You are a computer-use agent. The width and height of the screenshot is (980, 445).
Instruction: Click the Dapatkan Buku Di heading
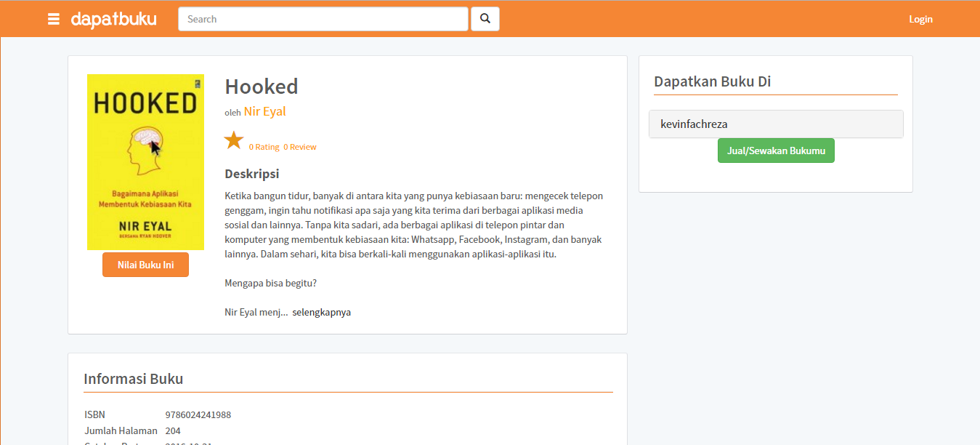click(x=713, y=81)
